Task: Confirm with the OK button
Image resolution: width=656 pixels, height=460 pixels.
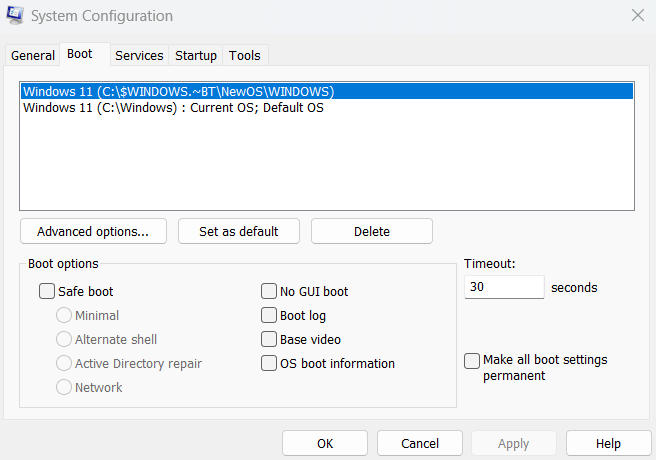Action: (325, 443)
